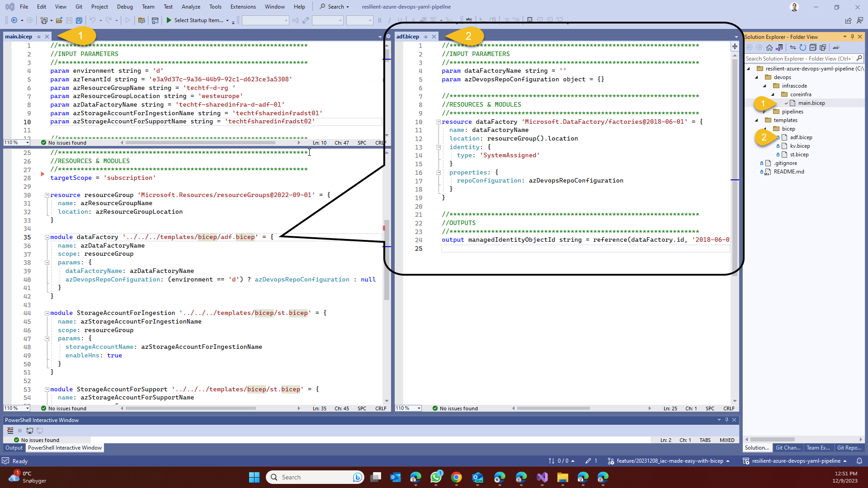Click the Find in Files toolbar icon
Viewport: 868px width, 488px height.
pos(142,20)
